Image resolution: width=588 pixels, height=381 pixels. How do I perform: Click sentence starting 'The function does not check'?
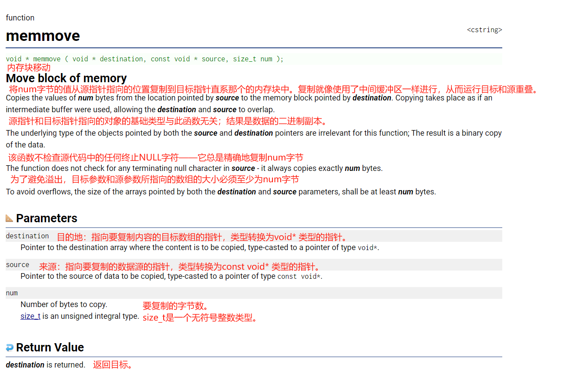click(x=194, y=168)
